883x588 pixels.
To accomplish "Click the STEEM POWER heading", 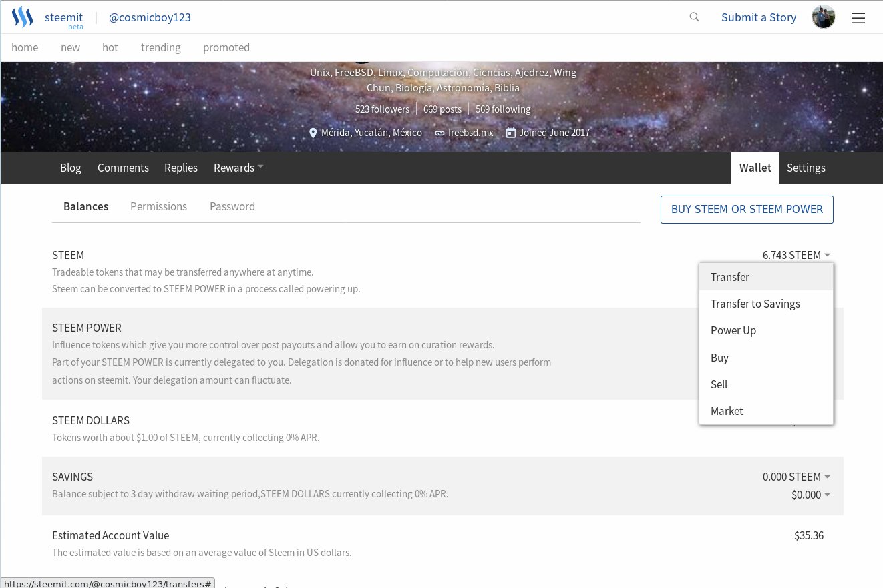I will [x=87, y=328].
